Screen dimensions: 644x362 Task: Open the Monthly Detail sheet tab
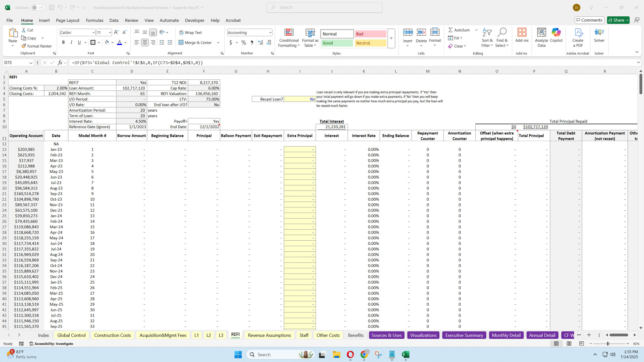(506, 335)
